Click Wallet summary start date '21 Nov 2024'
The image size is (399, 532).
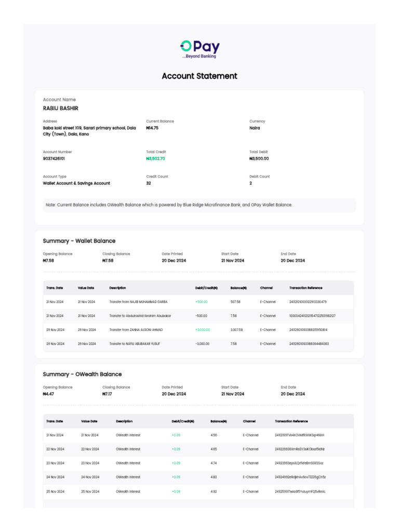coord(233,261)
